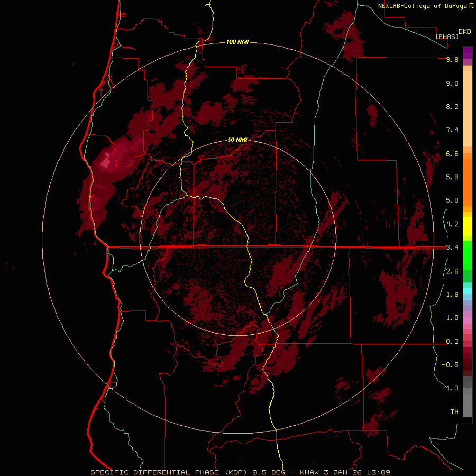The height and width of the screenshot is (476, 476).
Task: Click the 4.2 value on the color scale
Action: pyautogui.click(x=452, y=224)
